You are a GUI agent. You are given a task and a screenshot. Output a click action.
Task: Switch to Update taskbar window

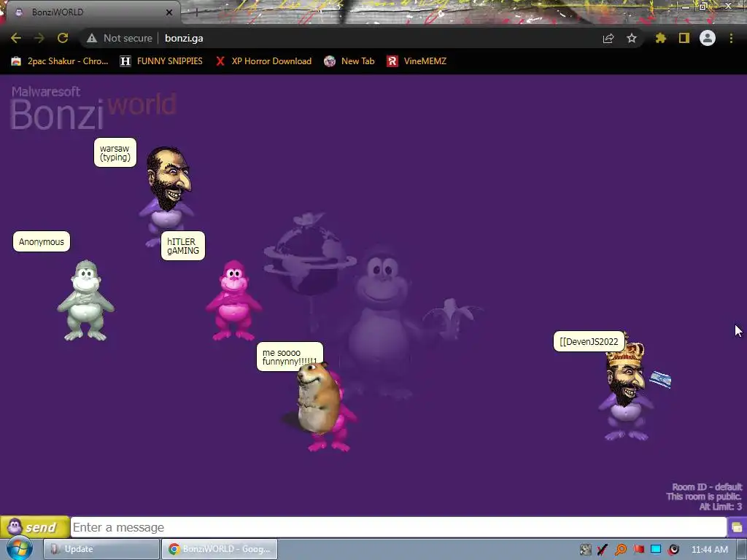101,549
